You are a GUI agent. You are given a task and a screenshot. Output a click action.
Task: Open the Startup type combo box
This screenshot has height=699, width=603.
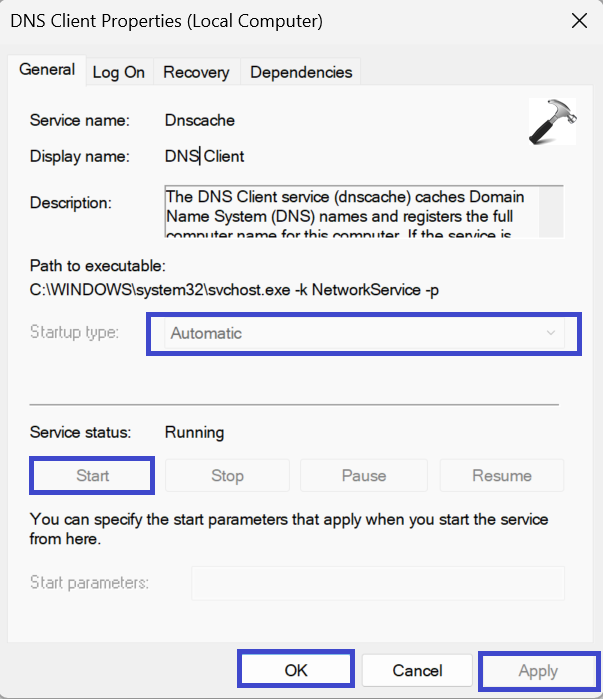[363, 333]
